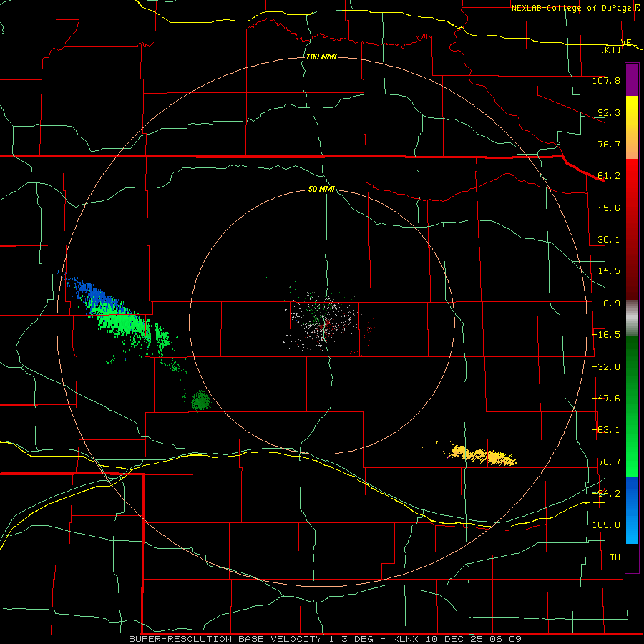The width and height of the screenshot is (644, 644).
Task: Select the -109.8 scale value
Action: [605, 525]
